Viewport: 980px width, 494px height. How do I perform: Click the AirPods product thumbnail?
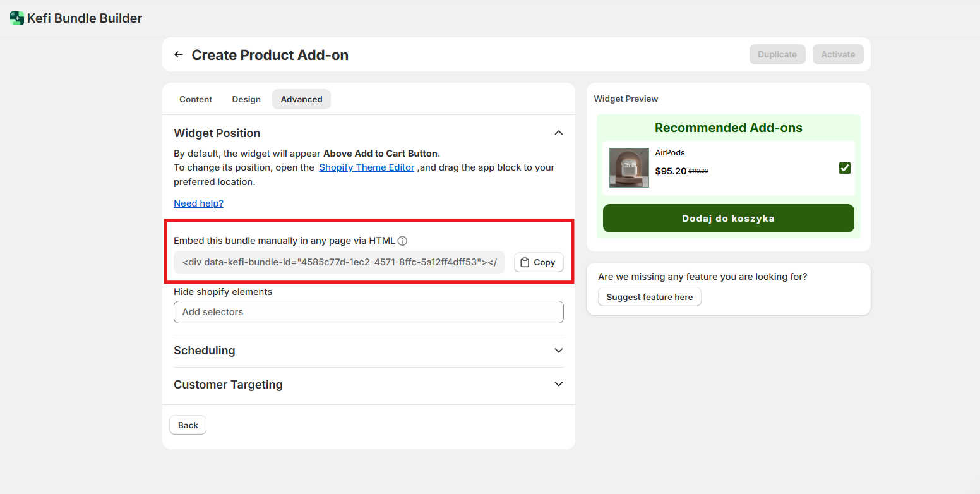629,167
